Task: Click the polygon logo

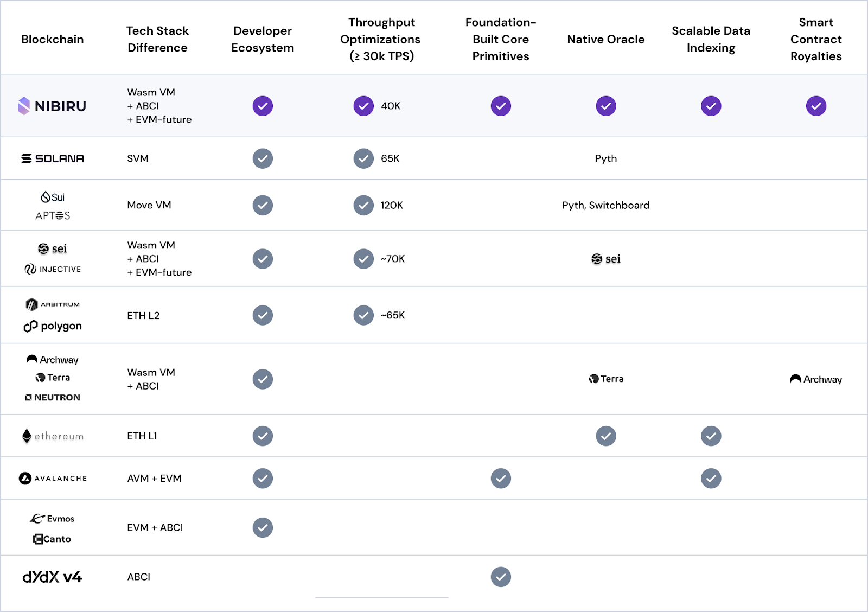Action: [53, 326]
